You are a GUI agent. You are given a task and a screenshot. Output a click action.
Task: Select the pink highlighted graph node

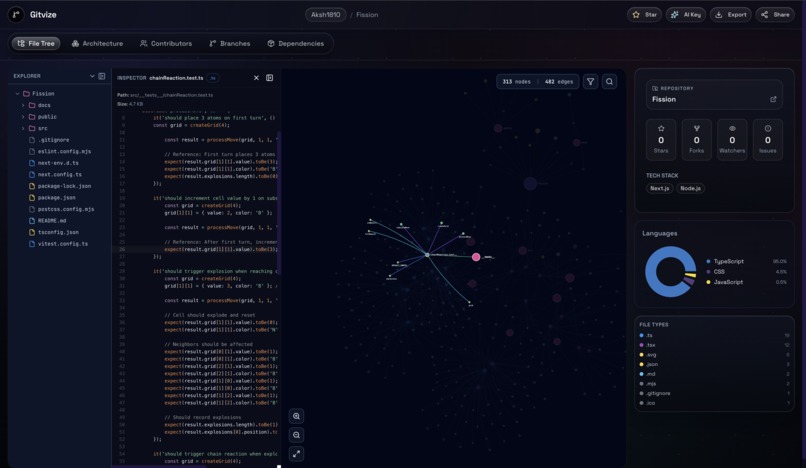pyautogui.click(x=476, y=257)
